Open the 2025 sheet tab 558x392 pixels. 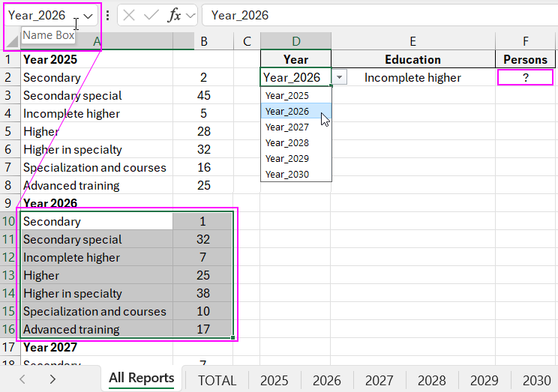[x=274, y=381]
